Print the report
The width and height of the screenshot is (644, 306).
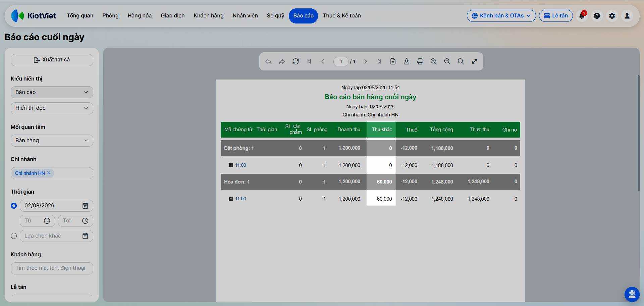[420, 61]
